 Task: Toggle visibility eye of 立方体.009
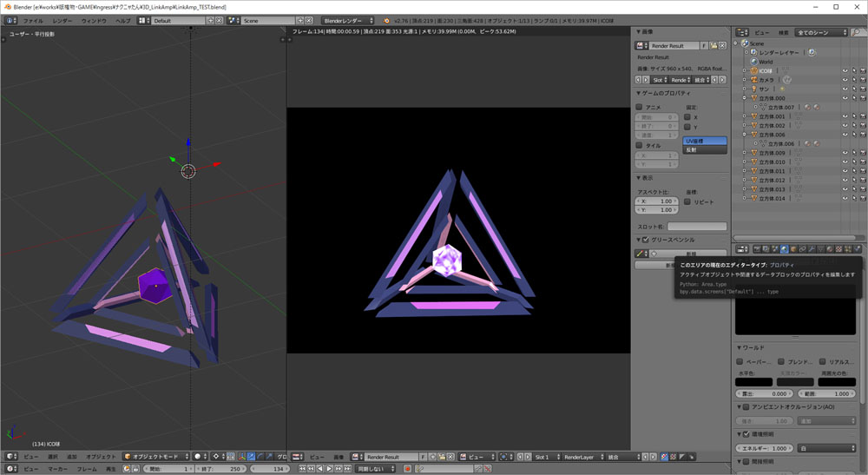point(845,153)
